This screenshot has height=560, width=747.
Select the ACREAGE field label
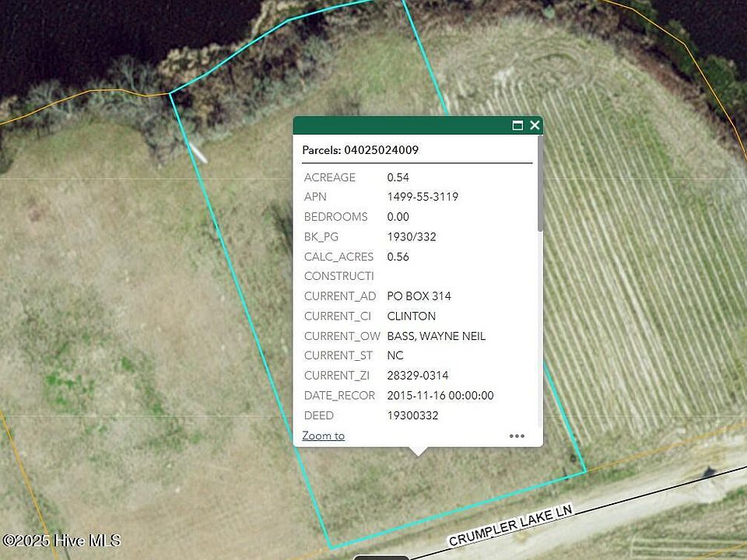(329, 177)
